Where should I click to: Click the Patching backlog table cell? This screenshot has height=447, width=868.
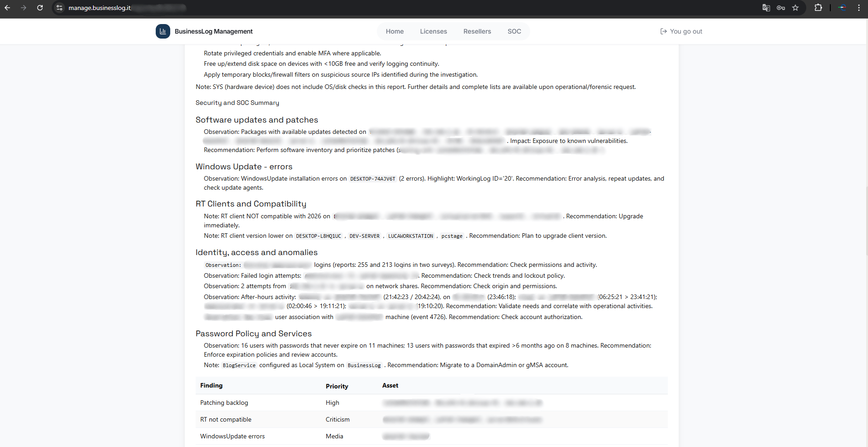click(x=224, y=403)
